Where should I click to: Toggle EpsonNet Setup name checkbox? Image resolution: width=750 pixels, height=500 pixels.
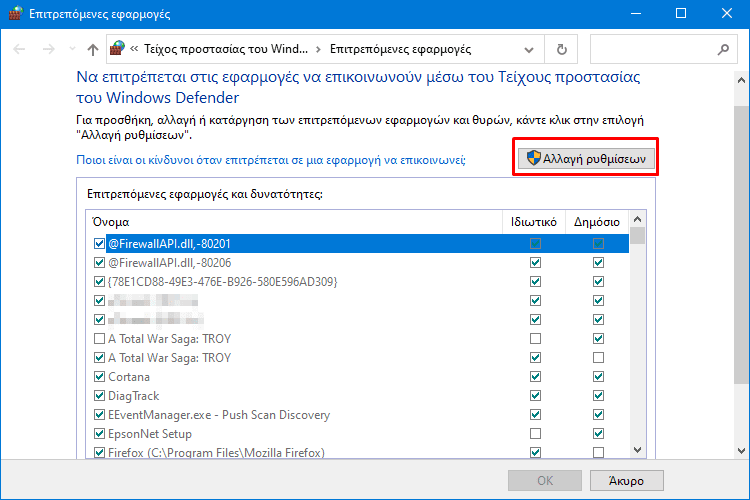[x=99, y=433]
